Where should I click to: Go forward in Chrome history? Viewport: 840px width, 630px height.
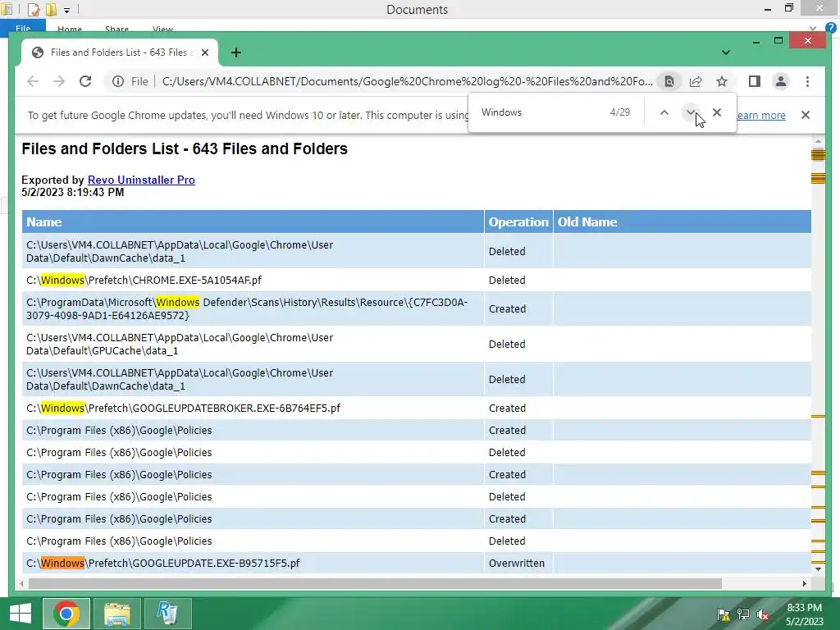59,81
